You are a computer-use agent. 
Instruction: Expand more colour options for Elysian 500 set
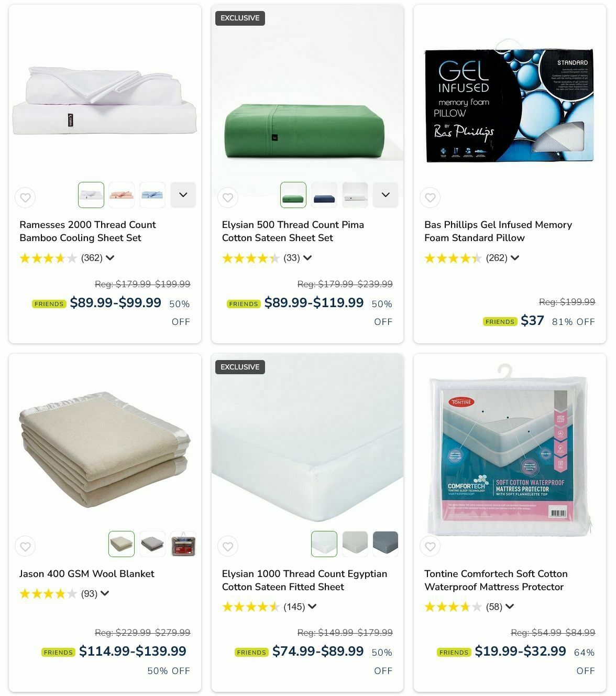[x=386, y=195]
